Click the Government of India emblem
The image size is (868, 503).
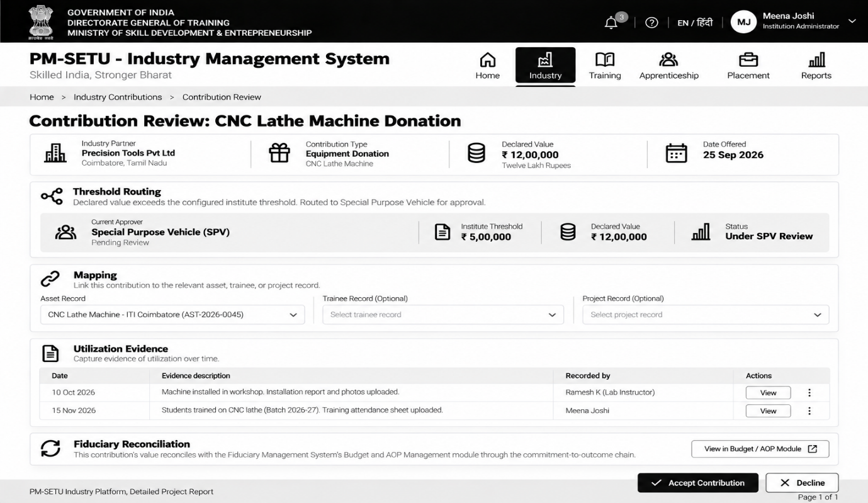pos(42,21)
